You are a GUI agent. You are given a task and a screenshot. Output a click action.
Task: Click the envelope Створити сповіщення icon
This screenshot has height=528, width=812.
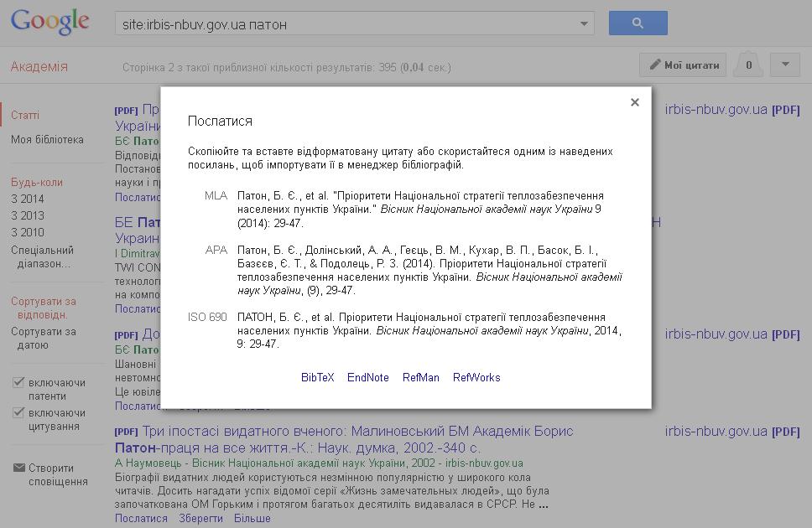pyautogui.click(x=18, y=468)
